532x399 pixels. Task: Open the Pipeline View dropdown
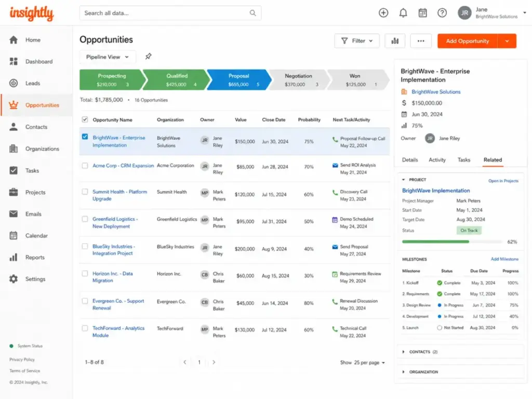(108, 57)
